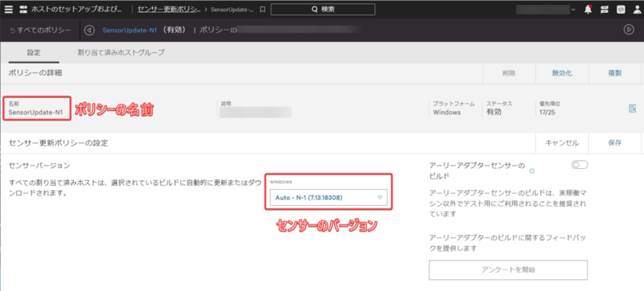
Task: Click the アンケートを開始 button
Action: point(508,269)
